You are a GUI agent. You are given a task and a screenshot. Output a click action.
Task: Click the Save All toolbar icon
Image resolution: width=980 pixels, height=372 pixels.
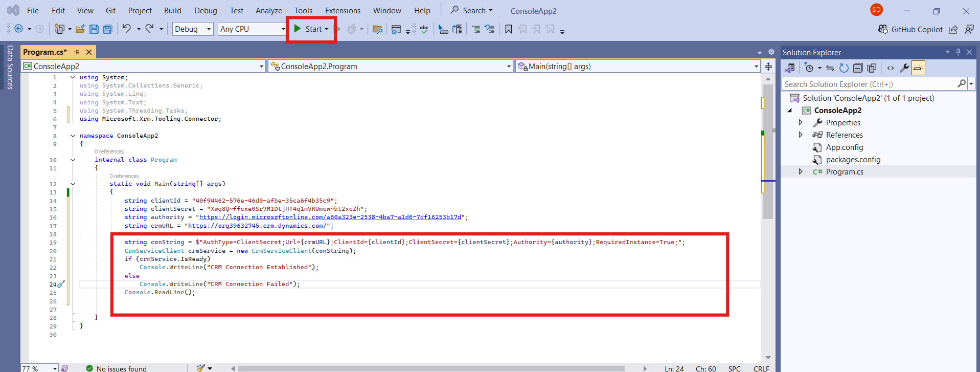[x=108, y=29]
